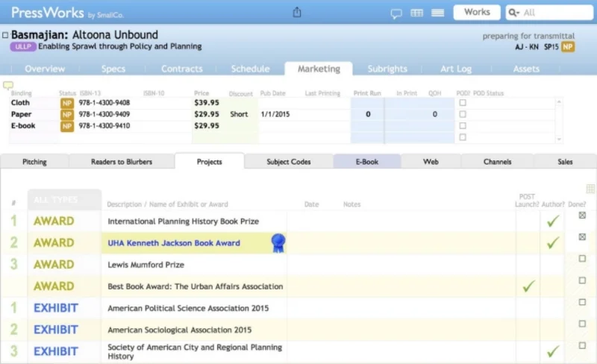Select American Sociological Association 2015 row
597x364 pixels.
coord(180,330)
